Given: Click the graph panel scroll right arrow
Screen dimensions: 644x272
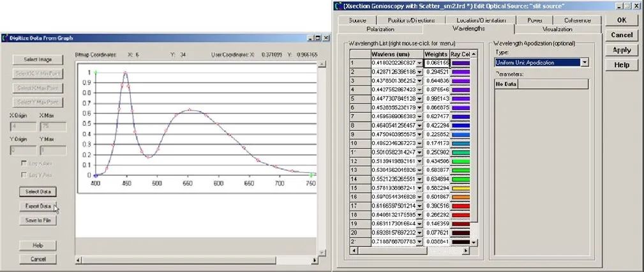Looking at the screenshot, I should [315, 260].
